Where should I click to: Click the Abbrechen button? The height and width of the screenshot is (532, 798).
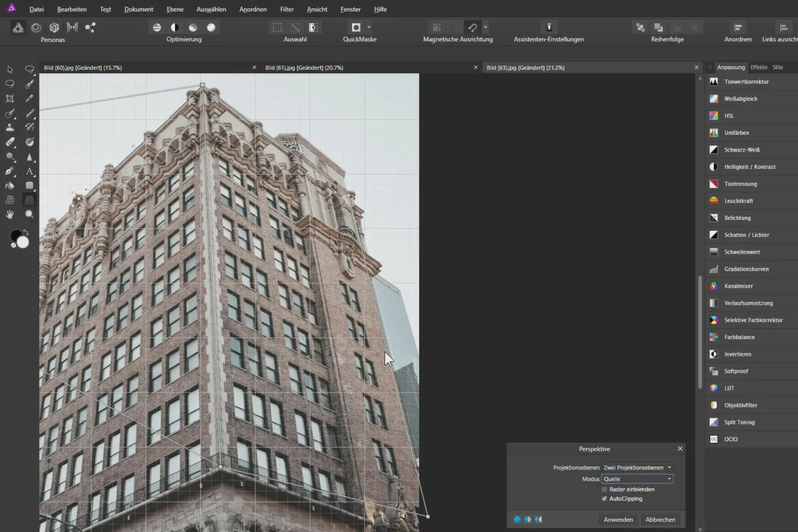coord(660,519)
